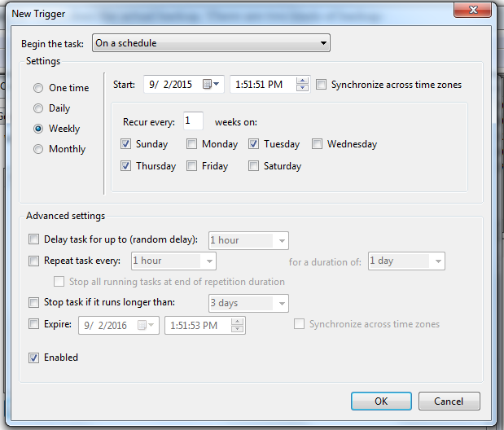This screenshot has height=430, width=504.
Task: Click Stop all running tasks checkbox
Action: [x=59, y=282]
